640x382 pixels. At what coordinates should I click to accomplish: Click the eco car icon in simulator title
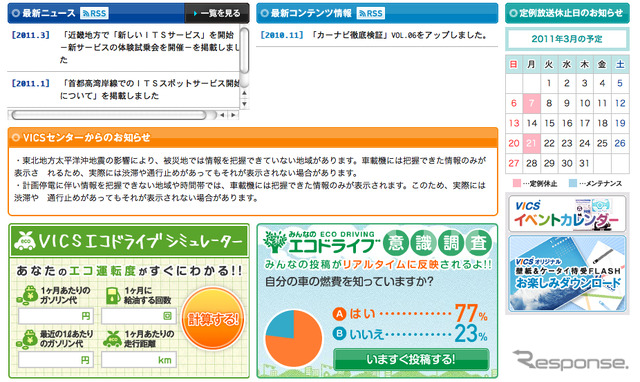tap(24, 241)
